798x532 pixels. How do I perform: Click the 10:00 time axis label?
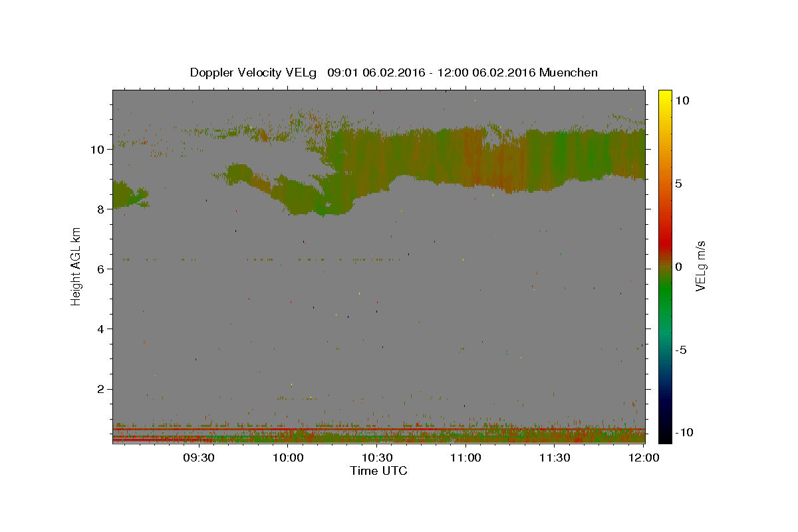(x=289, y=458)
